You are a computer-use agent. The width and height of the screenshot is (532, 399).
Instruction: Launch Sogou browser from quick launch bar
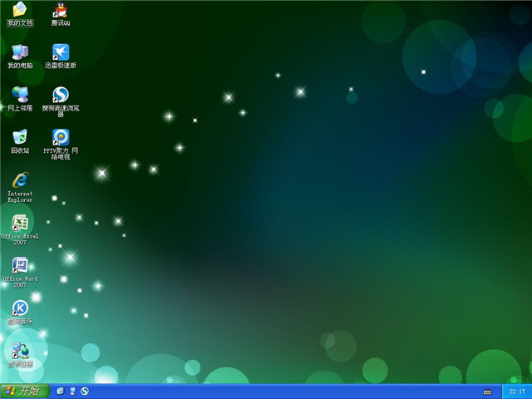point(85,392)
